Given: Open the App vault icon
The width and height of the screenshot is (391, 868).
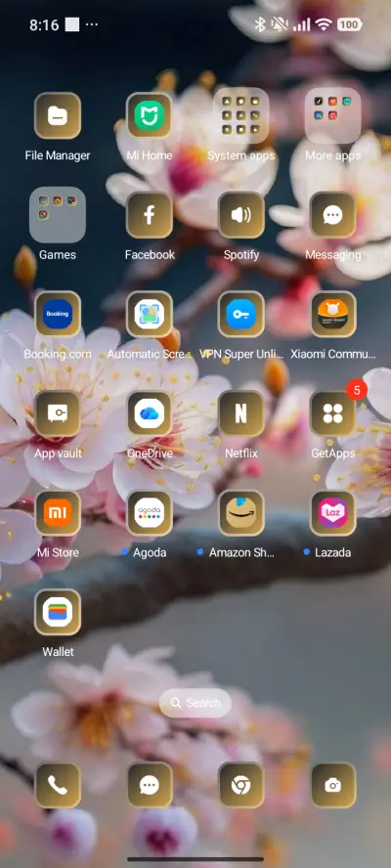Looking at the screenshot, I should coord(58,413).
